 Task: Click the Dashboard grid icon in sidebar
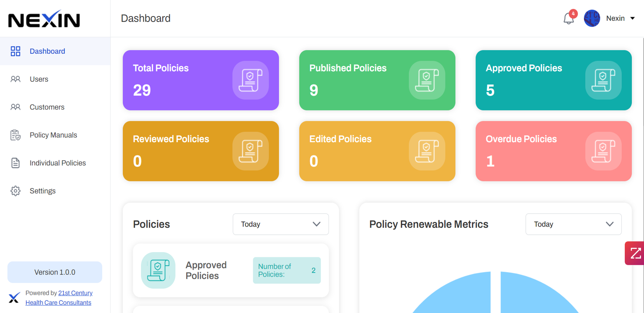(16, 51)
